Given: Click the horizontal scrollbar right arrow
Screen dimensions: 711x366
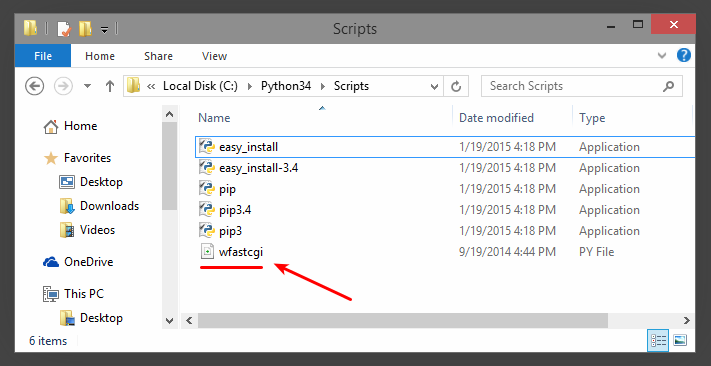Looking at the screenshot, I should click(x=687, y=321).
